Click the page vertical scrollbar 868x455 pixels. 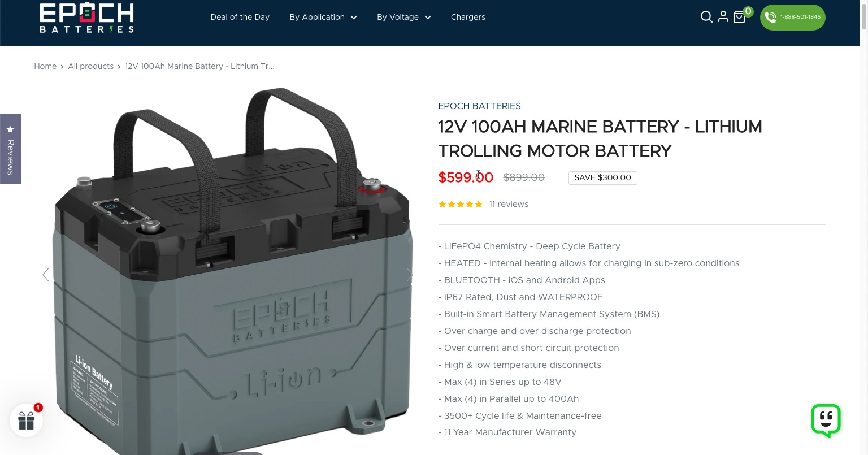(863, 227)
